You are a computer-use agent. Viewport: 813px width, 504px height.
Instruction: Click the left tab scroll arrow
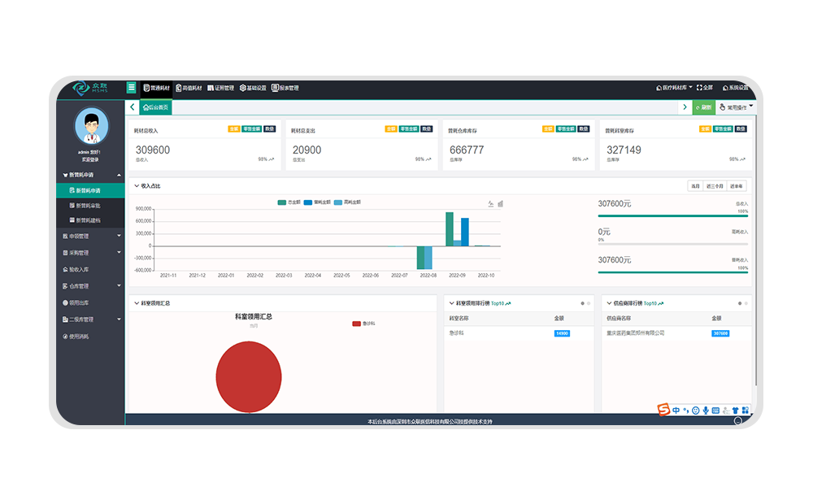click(133, 106)
